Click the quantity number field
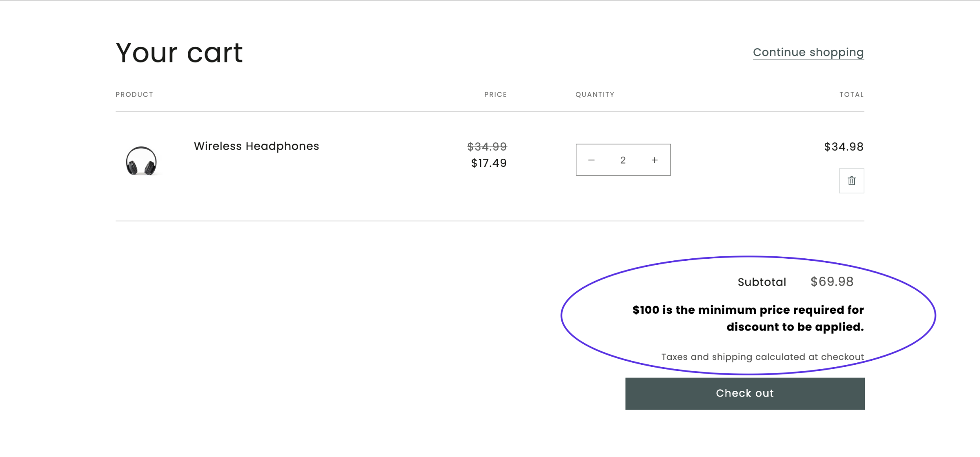The height and width of the screenshot is (457, 980). [x=623, y=160]
